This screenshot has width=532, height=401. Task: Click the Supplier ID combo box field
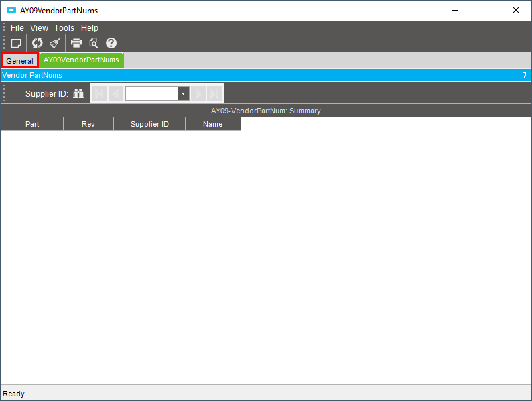151,93
